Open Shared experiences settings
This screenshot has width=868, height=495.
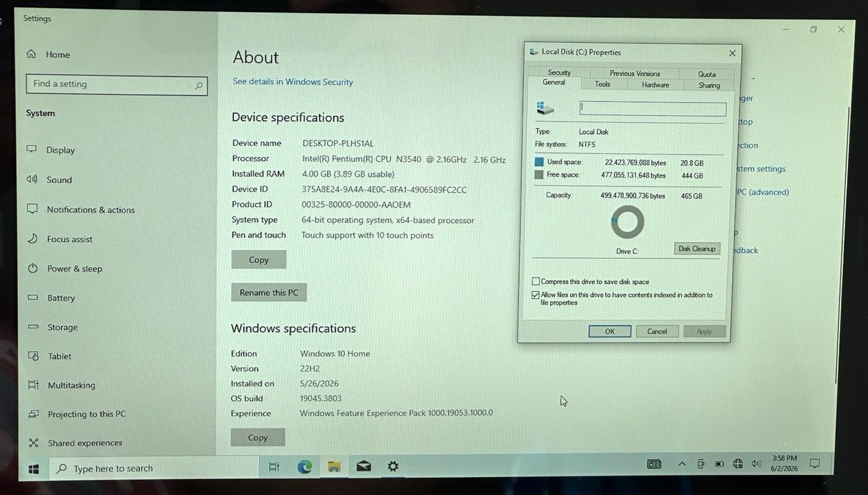tap(75, 443)
